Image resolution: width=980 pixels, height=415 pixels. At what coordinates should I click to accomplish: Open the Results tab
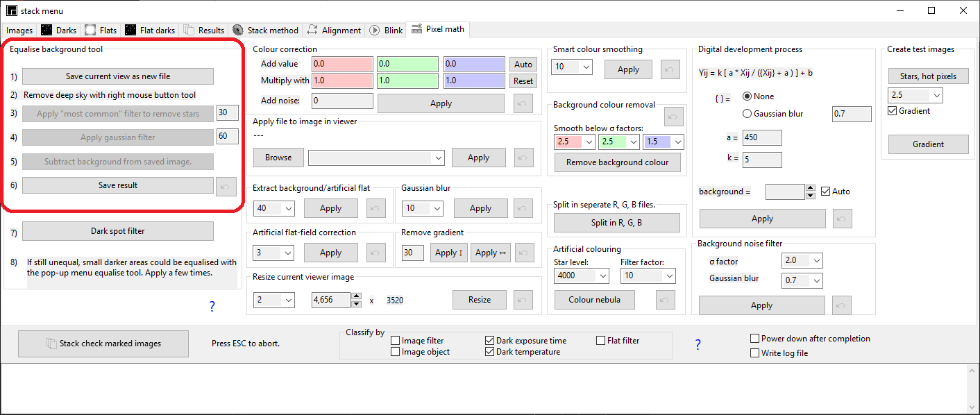click(x=204, y=31)
